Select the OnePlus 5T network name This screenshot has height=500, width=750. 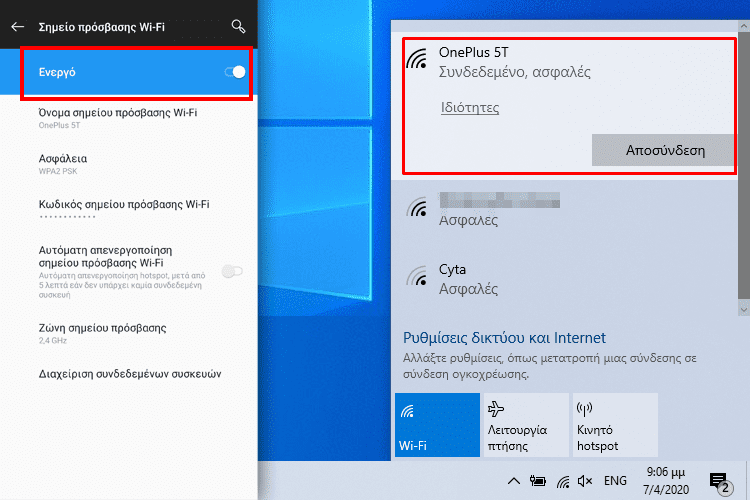[474, 52]
